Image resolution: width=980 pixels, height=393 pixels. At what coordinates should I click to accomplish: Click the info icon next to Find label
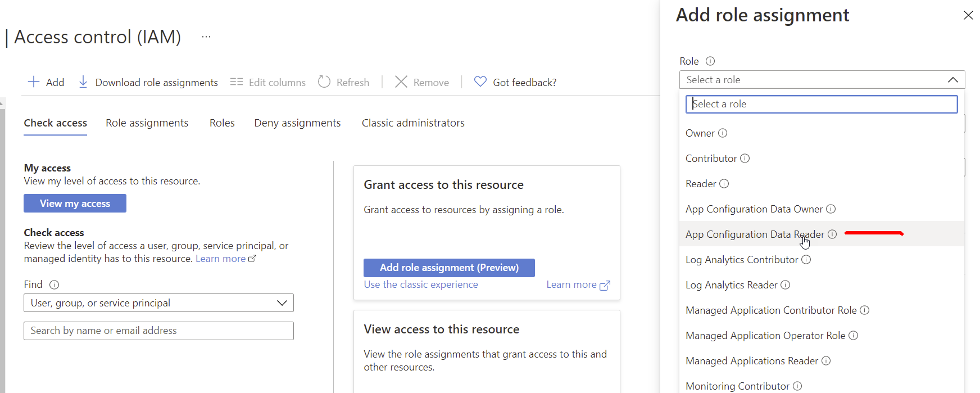click(55, 285)
